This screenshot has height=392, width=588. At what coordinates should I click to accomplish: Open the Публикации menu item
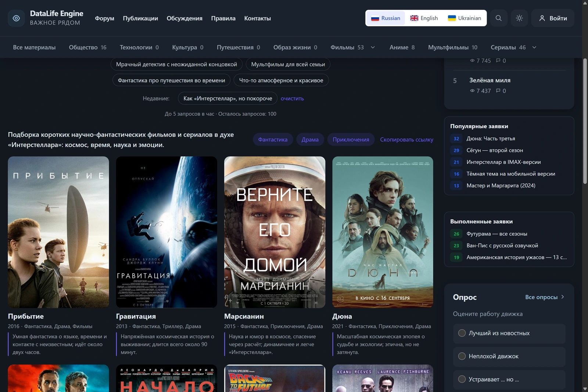pyautogui.click(x=140, y=18)
